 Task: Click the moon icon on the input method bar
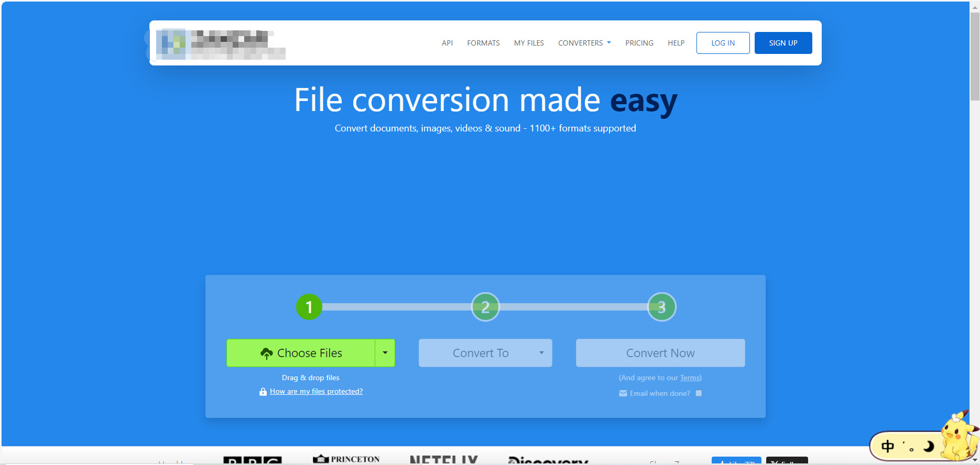929,446
